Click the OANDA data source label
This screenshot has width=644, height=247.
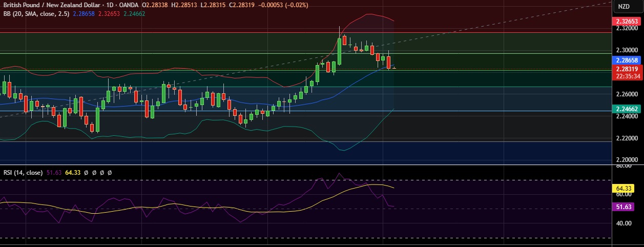pyautogui.click(x=129, y=5)
